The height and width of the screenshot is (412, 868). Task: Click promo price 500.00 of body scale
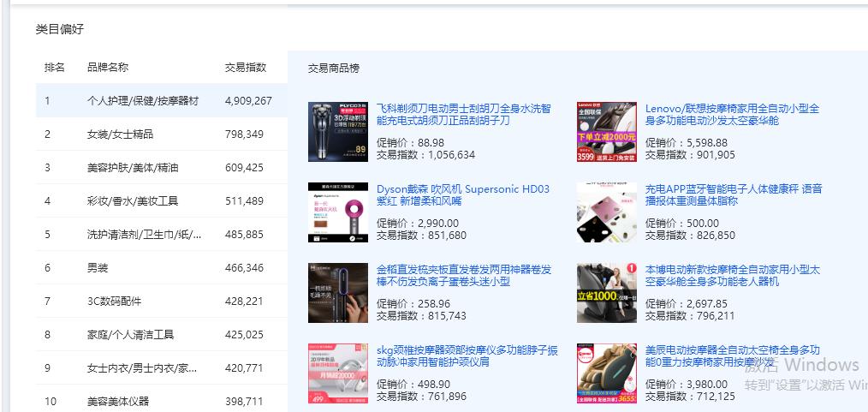(x=703, y=224)
